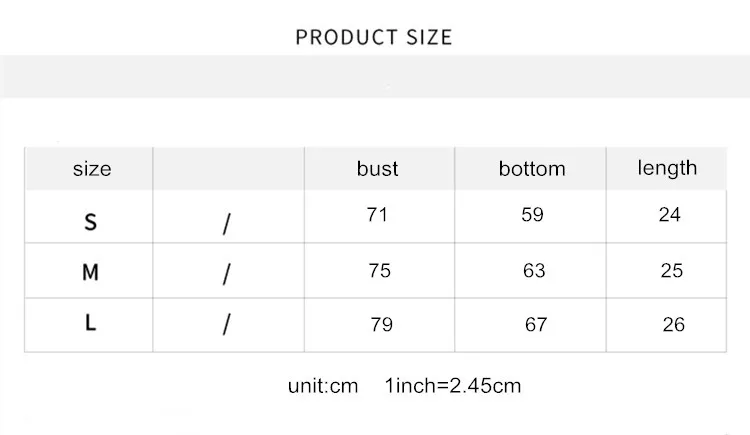The width and height of the screenshot is (750, 435).
Task: Click length value 25 in M row
Action: (672, 270)
